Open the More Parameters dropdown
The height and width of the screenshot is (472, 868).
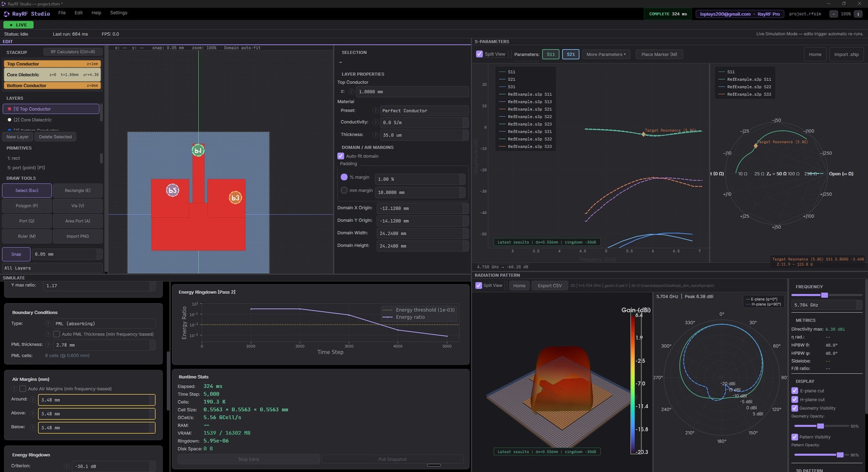tap(606, 54)
